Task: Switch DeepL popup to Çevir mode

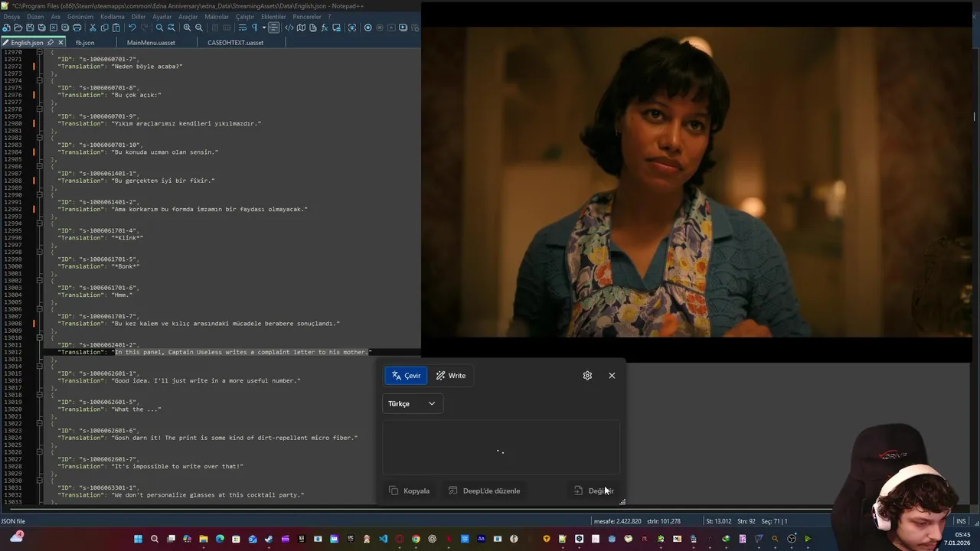Action: pyautogui.click(x=407, y=376)
